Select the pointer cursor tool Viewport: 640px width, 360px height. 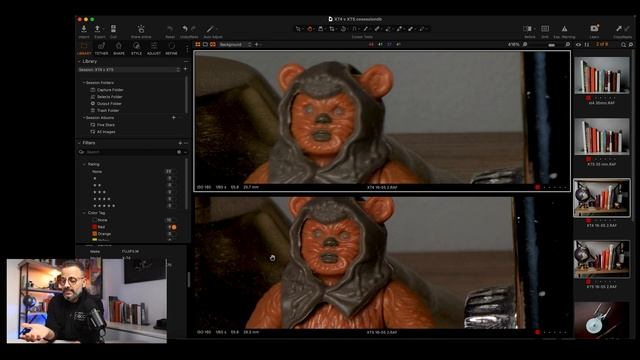click(298, 29)
